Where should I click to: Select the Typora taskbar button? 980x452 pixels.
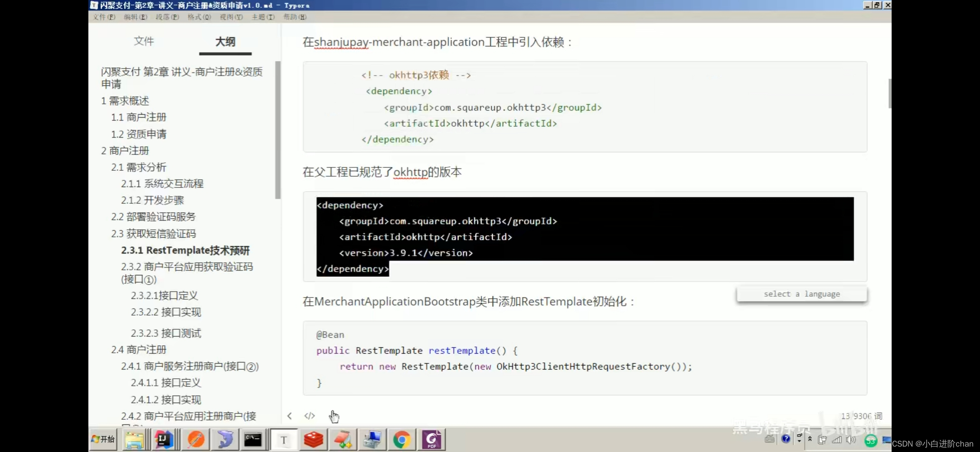[x=284, y=440]
